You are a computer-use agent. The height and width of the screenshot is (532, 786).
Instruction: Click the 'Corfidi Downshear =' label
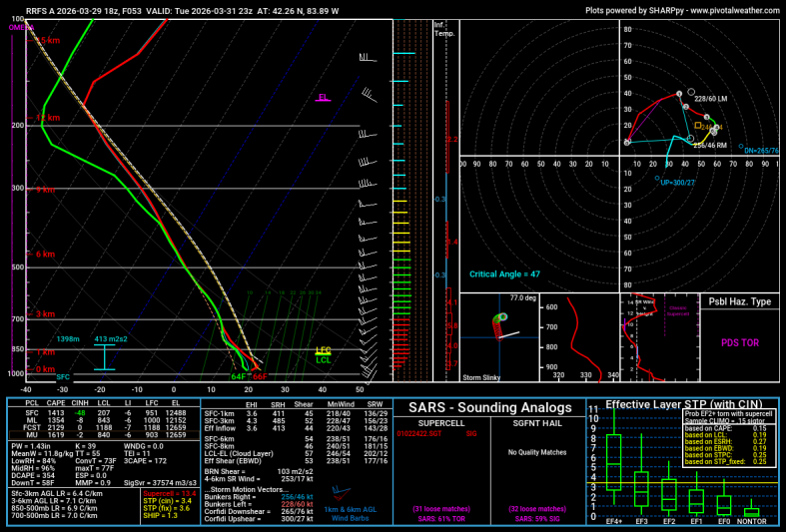pyautogui.click(x=237, y=511)
